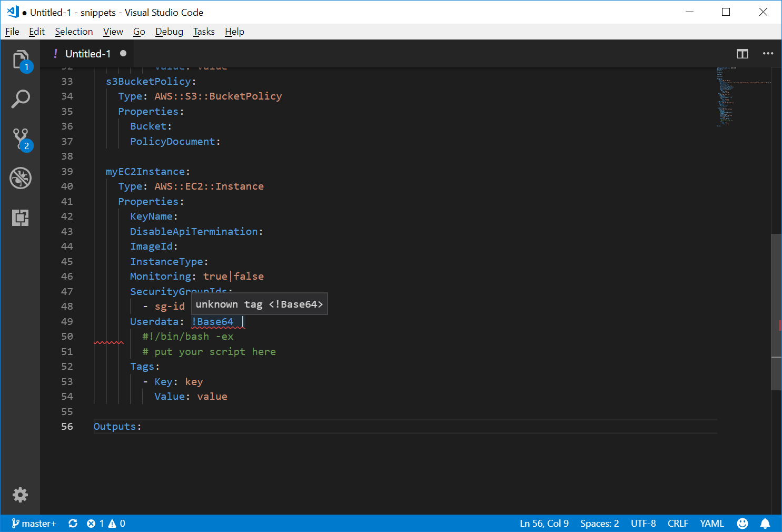Switch branch via master+ indicator
The width and height of the screenshot is (782, 532).
click(x=34, y=523)
